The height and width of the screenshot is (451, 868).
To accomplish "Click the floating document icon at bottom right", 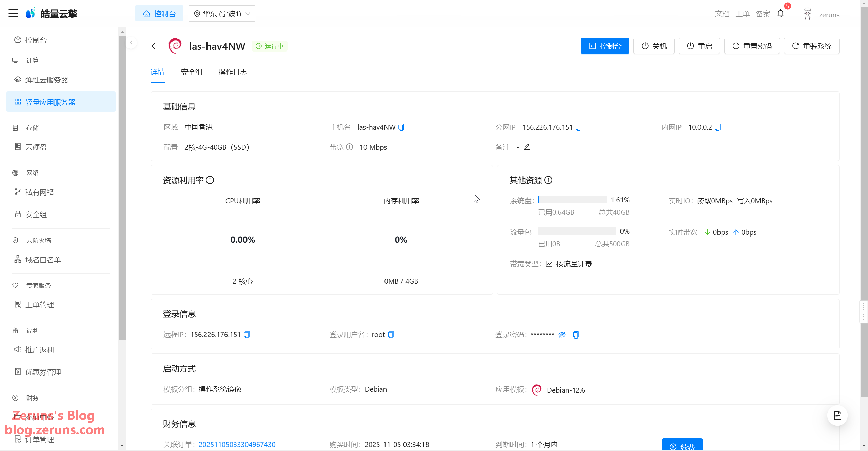I will tap(837, 415).
